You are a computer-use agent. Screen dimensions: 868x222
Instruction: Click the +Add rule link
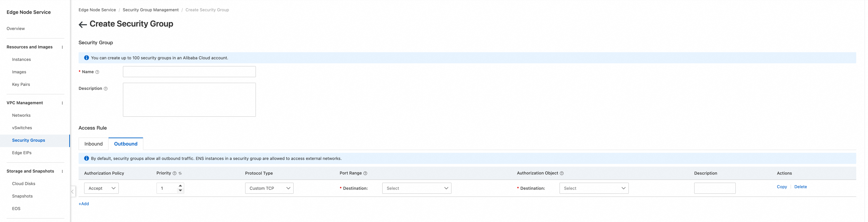coord(84,204)
